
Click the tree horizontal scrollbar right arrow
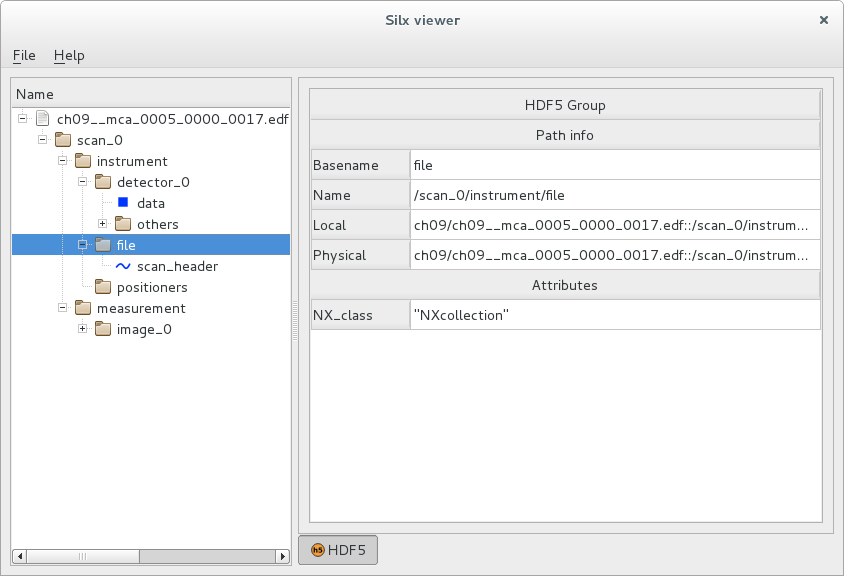click(x=283, y=556)
